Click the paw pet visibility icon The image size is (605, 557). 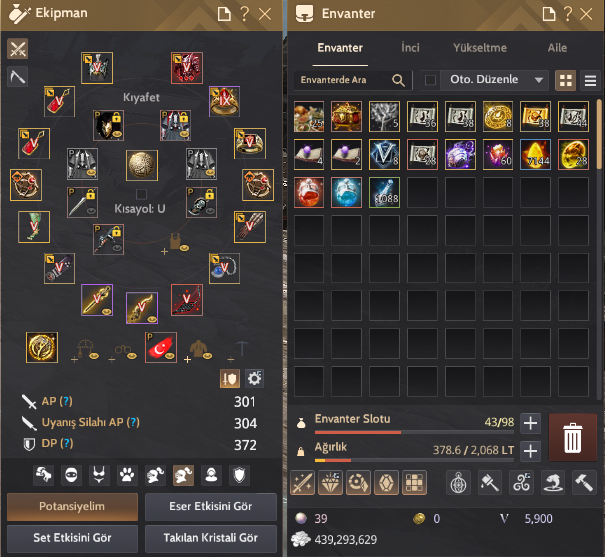[x=127, y=475]
